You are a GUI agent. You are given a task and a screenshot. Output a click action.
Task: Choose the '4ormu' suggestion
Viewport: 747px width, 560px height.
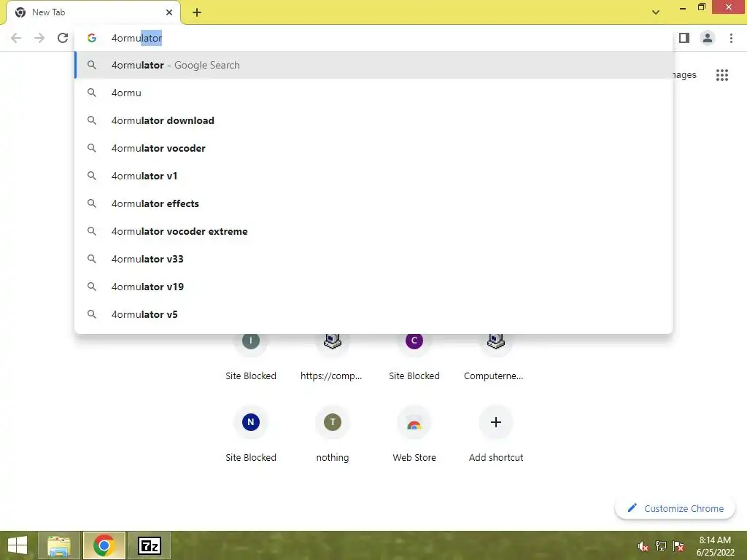pos(374,93)
